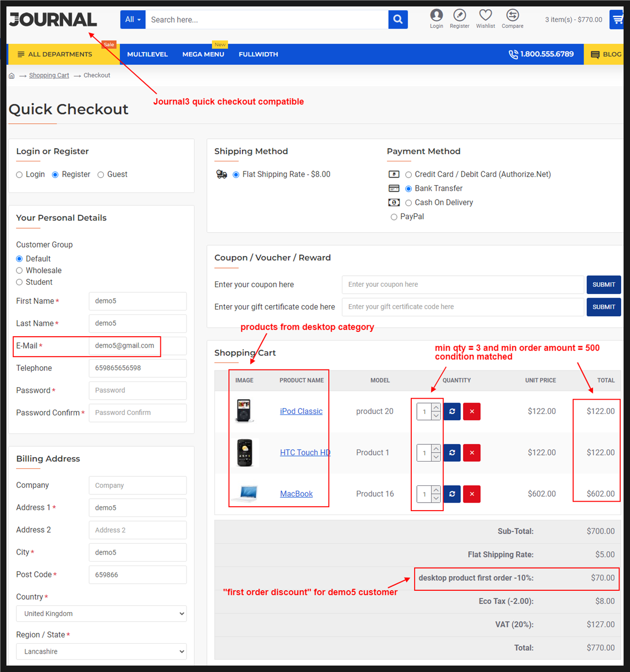
Task: Change the Region/State from Lancashire
Action: pos(101,651)
